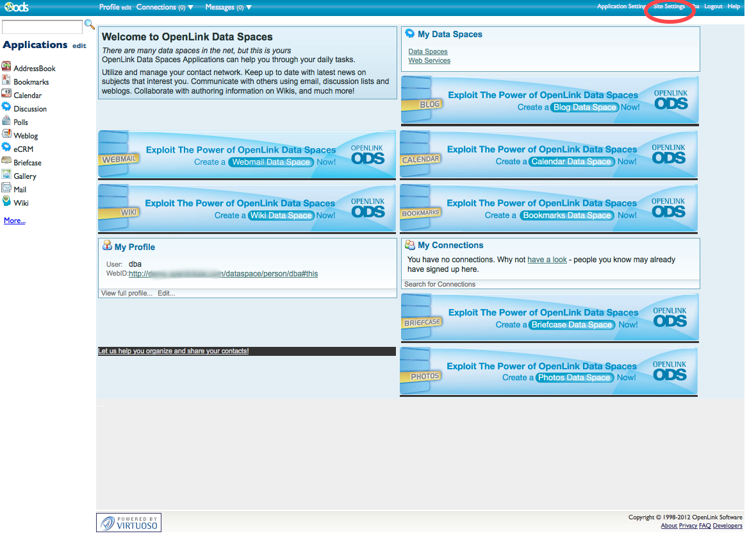Click the Weblog sidebar icon
Viewport: 756px width, 545px height.
[x=6, y=135]
